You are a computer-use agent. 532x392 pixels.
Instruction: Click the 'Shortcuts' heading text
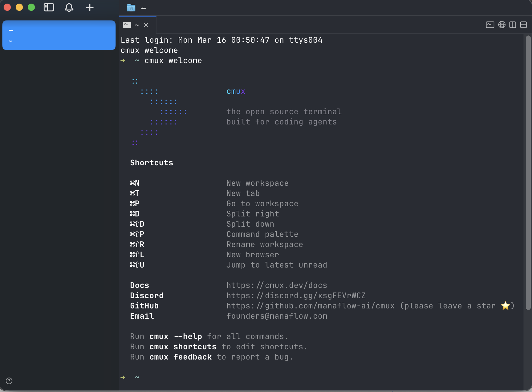[x=152, y=163]
